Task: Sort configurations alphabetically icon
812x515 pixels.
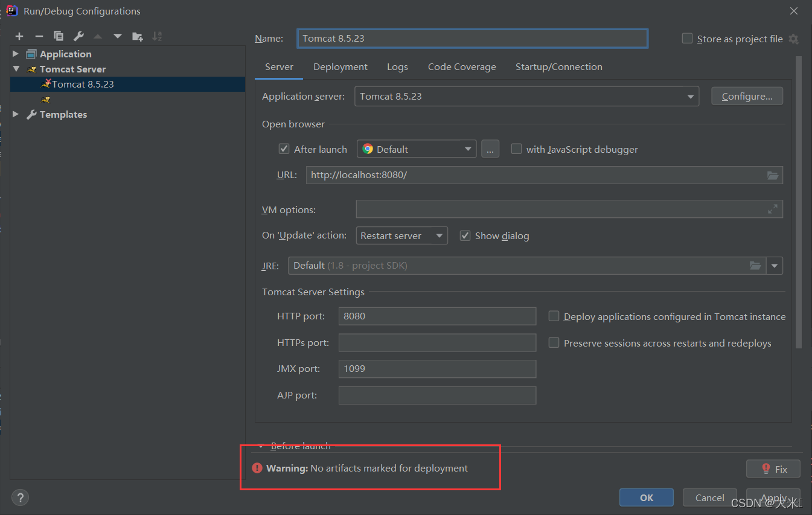Action: coord(157,36)
